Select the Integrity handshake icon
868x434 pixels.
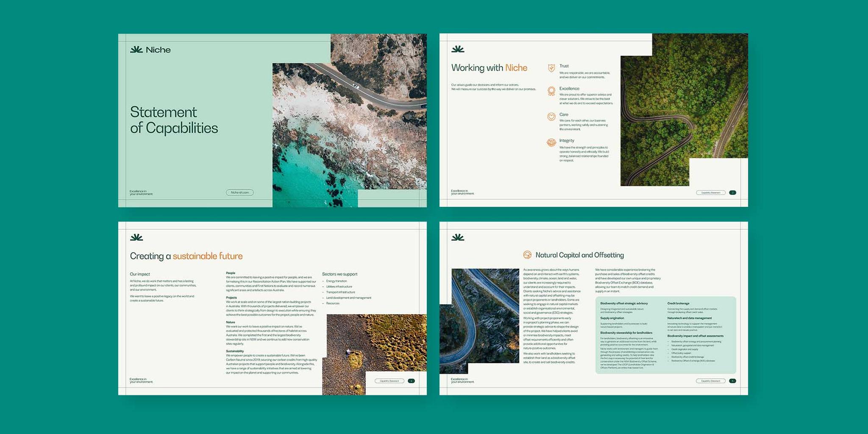tap(551, 143)
